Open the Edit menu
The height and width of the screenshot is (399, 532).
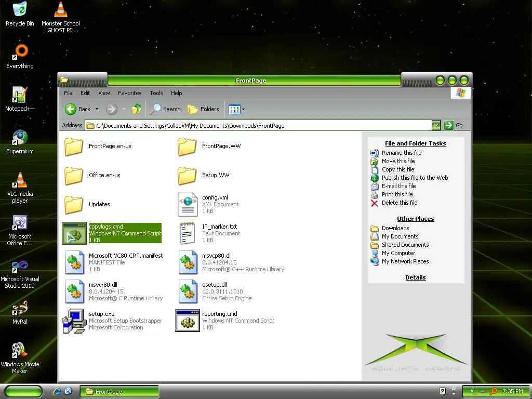tap(85, 93)
